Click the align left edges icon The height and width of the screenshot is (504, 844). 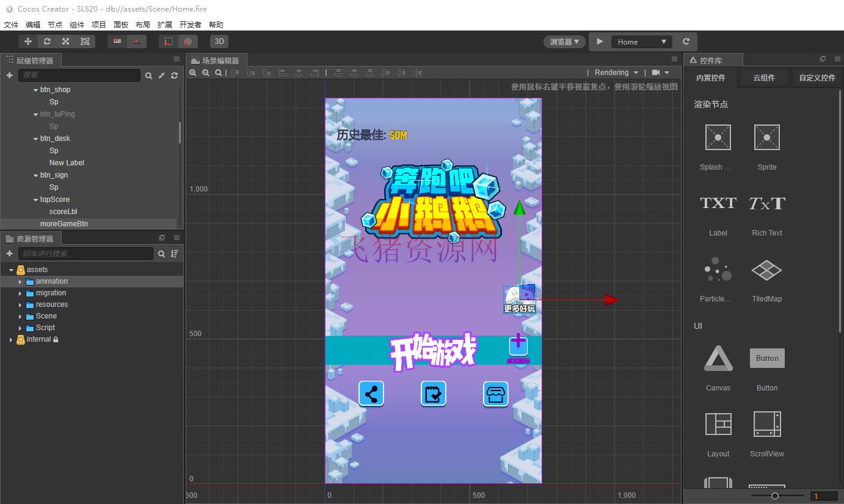283,73
